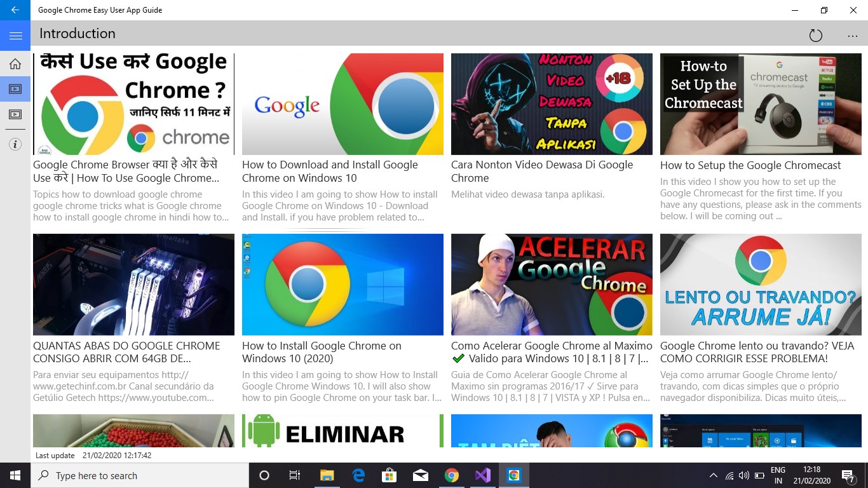Open Hindi 'Use Google Chrome' video thumbnail

[x=133, y=104]
